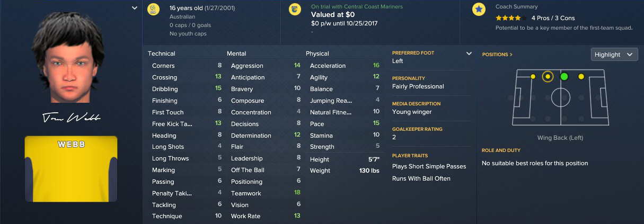Screen dimensions: 644x224
Task: Click the yellow WEBB shirt image
Action: click(70, 169)
